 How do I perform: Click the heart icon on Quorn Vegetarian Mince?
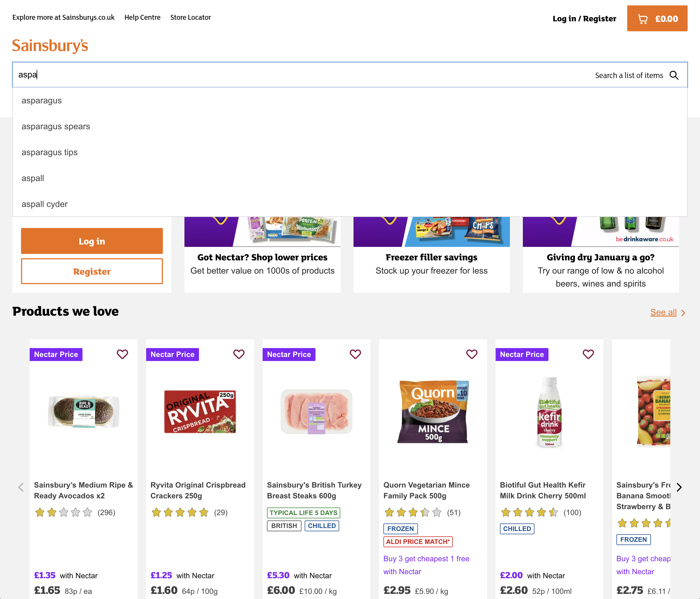pos(472,354)
